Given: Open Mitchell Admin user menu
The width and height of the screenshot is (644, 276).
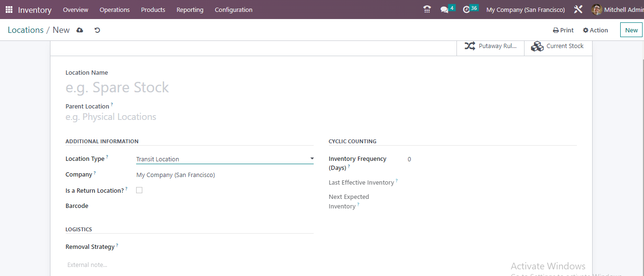Looking at the screenshot, I should coord(616,9).
